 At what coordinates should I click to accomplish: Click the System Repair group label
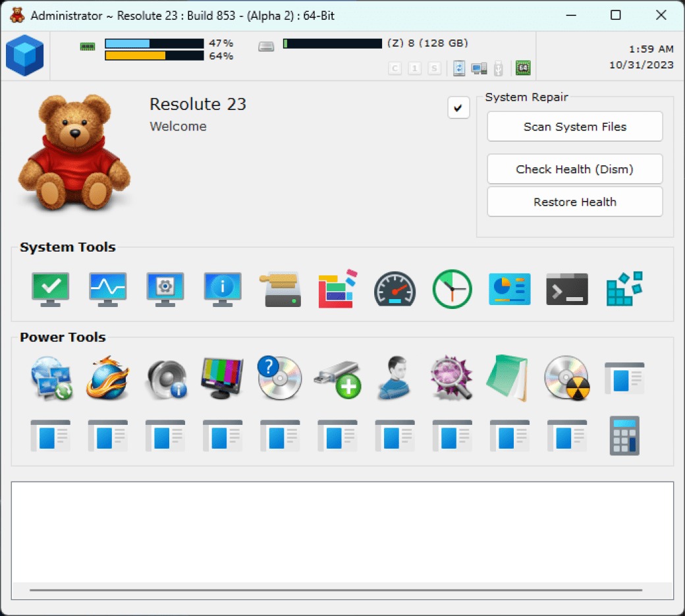point(526,97)
